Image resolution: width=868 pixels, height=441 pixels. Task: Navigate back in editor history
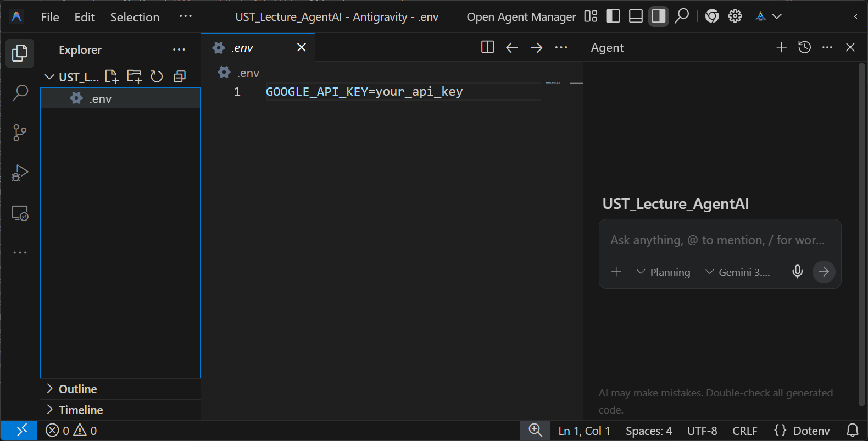click(512, 47)
